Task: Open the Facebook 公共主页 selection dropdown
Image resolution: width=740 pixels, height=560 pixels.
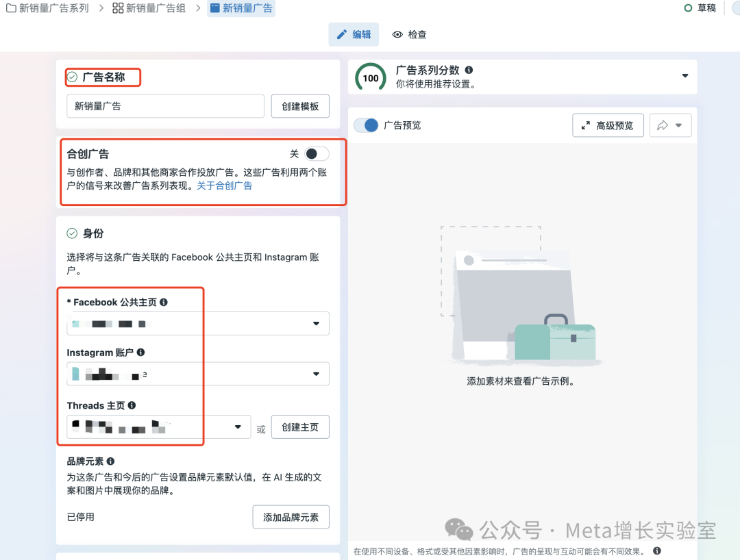Action: pyautogui.click(x=316, y=323)
